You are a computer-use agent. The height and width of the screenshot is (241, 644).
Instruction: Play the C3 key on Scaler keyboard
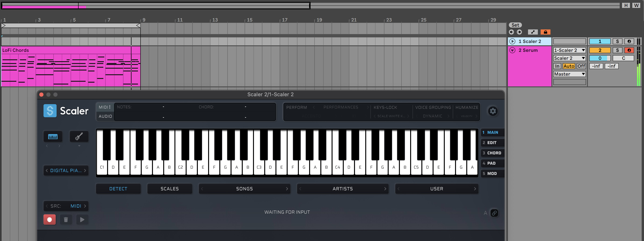(259, 167)
